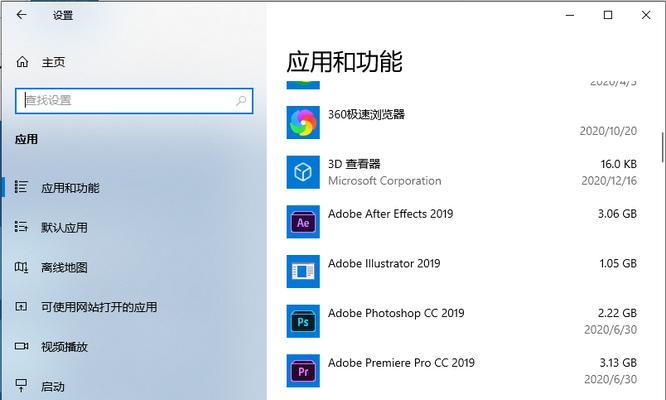The image size is (666, 400).
Task: Select the 3D 查看器 app name
Action: point(354,164)
